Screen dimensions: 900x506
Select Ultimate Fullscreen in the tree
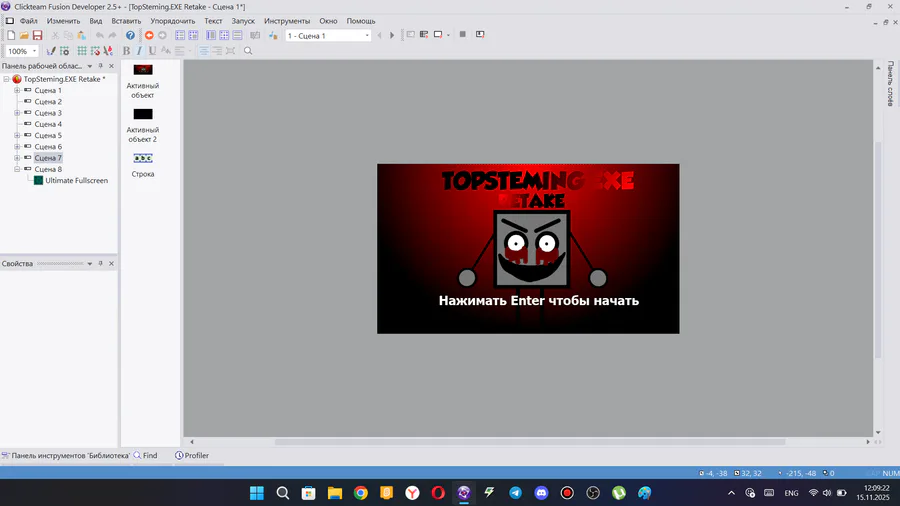pyautogui.click(x=76, y=181)
